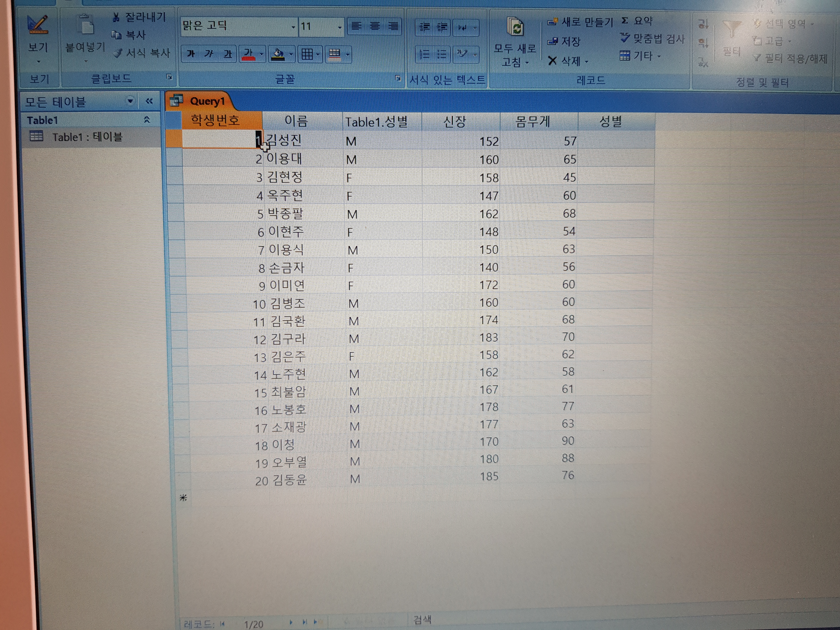Align text right
Viewport: 840px width, 630px height.
393,26
